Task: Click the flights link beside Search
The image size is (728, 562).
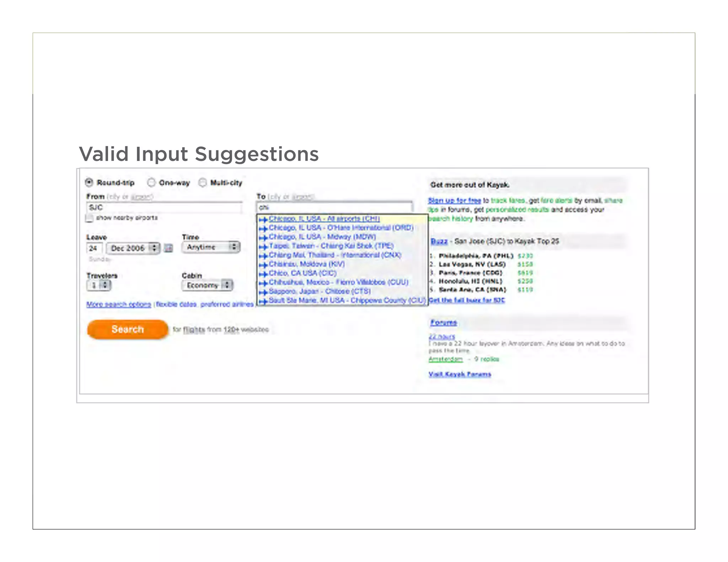Action: point(194,330)
